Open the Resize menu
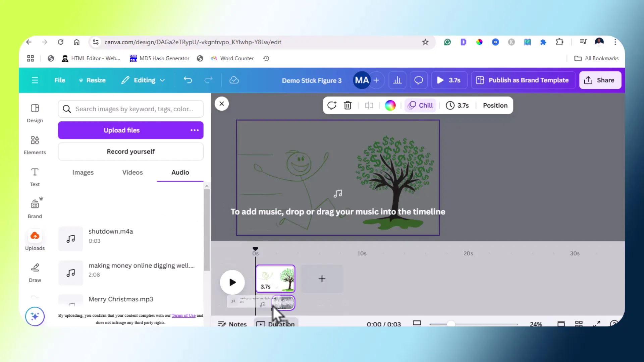 coord(92,80)
